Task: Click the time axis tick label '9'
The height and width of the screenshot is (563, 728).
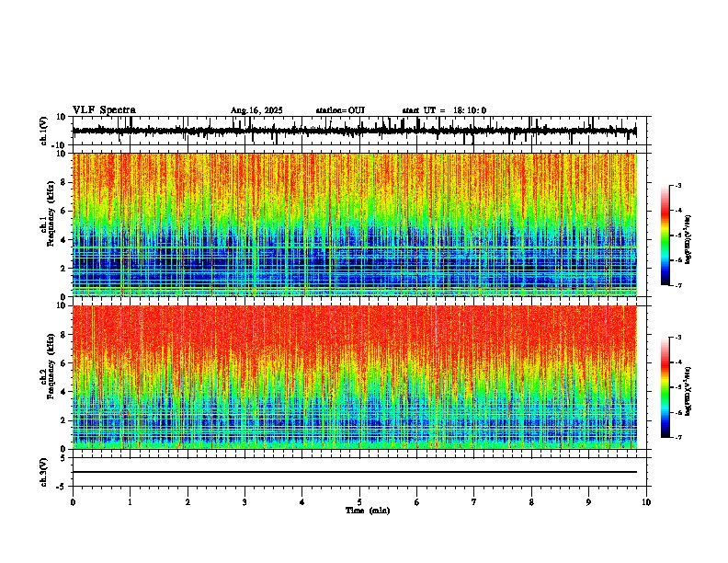Action: point(589,502)
